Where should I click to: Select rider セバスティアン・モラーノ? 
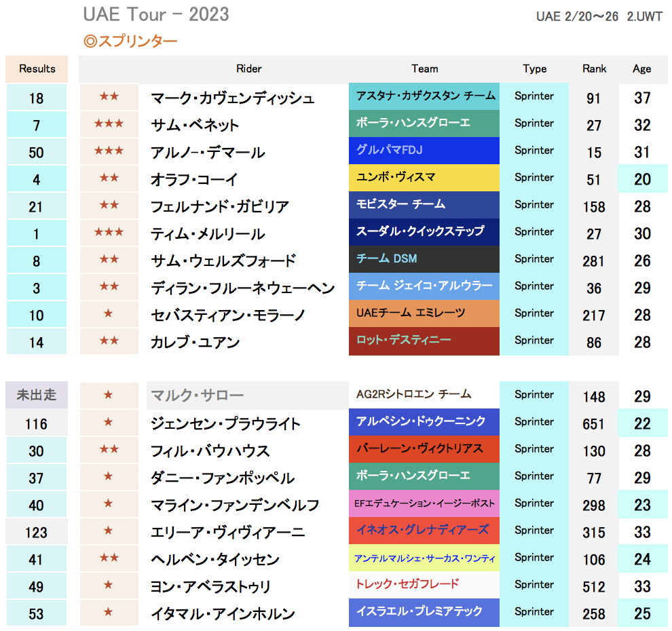pos(228,315)
